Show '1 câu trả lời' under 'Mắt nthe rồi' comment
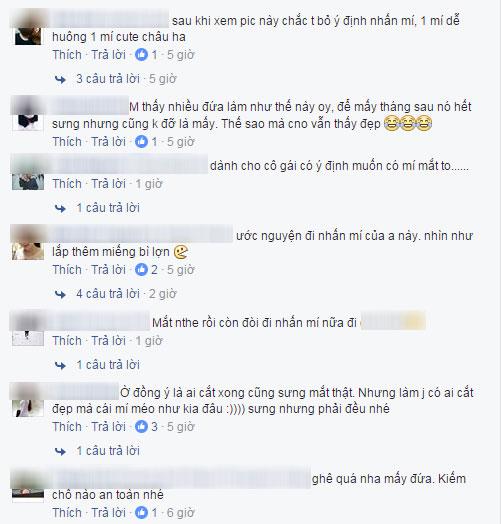Viewport: 501px width, 524px height. [x=108, y=365]
